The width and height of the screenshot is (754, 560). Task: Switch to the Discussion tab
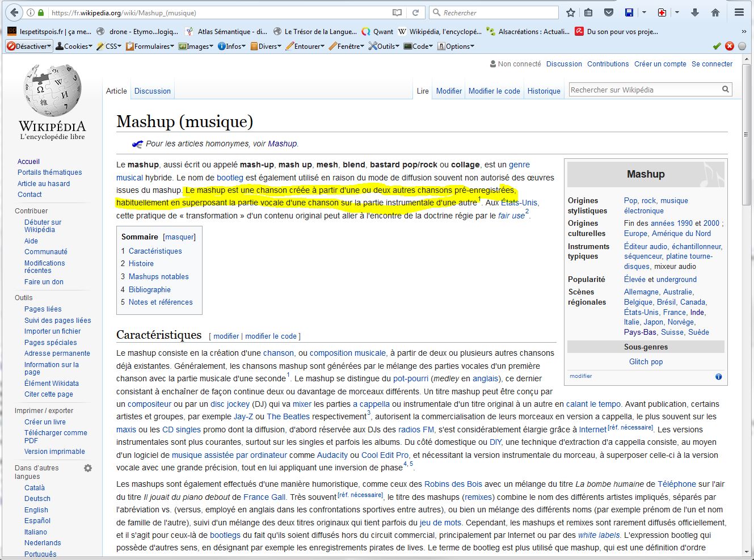tap(152, 91)
